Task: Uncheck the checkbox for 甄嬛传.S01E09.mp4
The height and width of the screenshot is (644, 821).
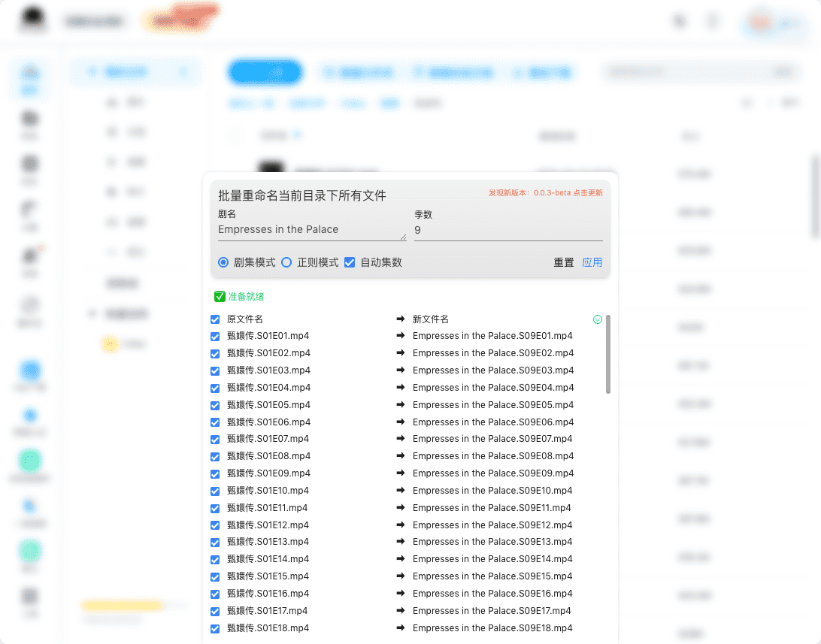Action: 215,474
